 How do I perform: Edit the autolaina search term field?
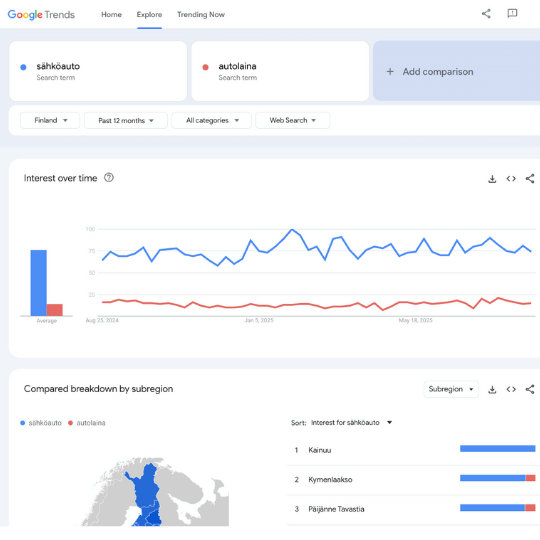click(280, 71)
